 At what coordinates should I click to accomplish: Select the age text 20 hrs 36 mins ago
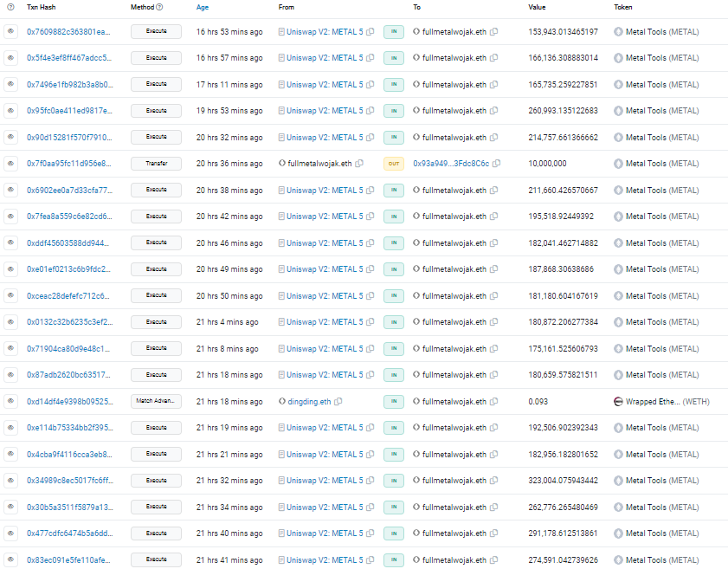[229, 164]
